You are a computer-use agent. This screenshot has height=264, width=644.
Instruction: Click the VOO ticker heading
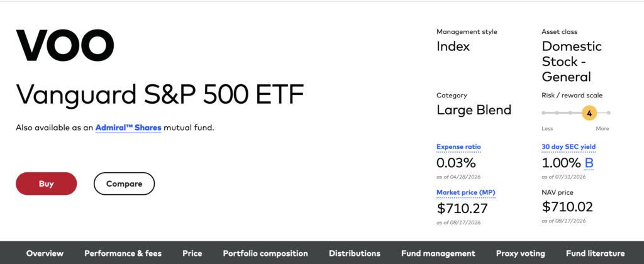tap(65, 45)
